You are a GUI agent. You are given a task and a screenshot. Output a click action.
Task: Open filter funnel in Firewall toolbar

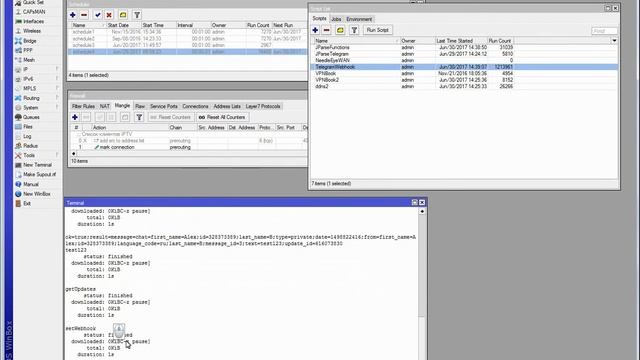click(139, 117)
